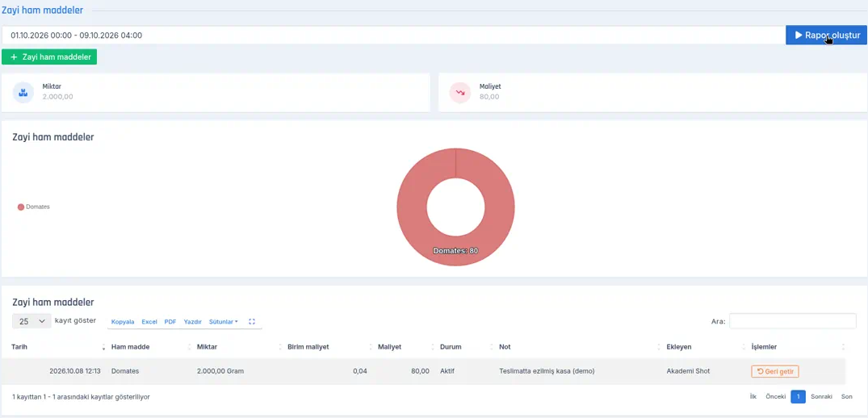Select the 0,04 unit cost cell
868x418 pixels.
(x=360, y=371)
